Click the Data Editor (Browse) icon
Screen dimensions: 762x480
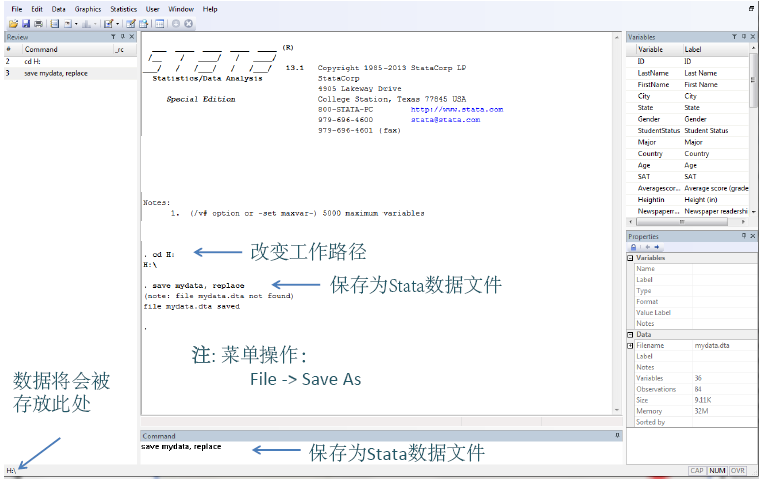[143, 23]
